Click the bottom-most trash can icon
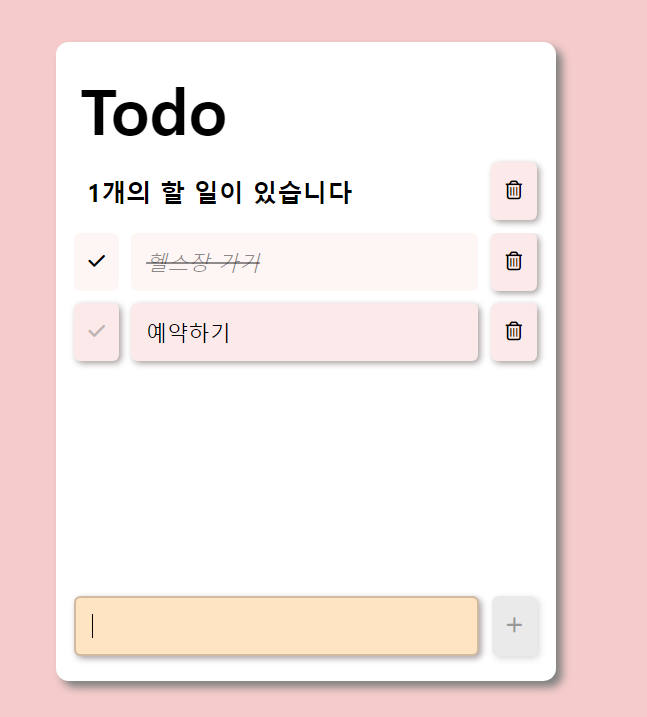 [x=513, y=332]
